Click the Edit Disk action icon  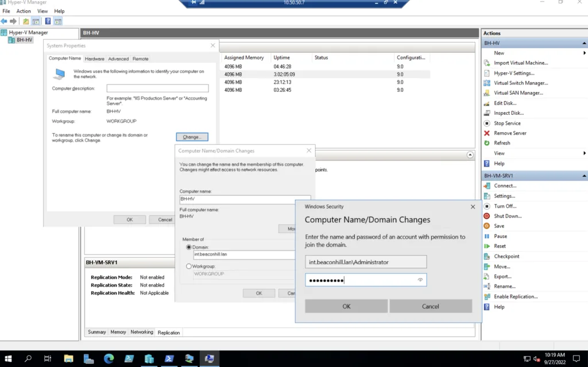[487, 103]
